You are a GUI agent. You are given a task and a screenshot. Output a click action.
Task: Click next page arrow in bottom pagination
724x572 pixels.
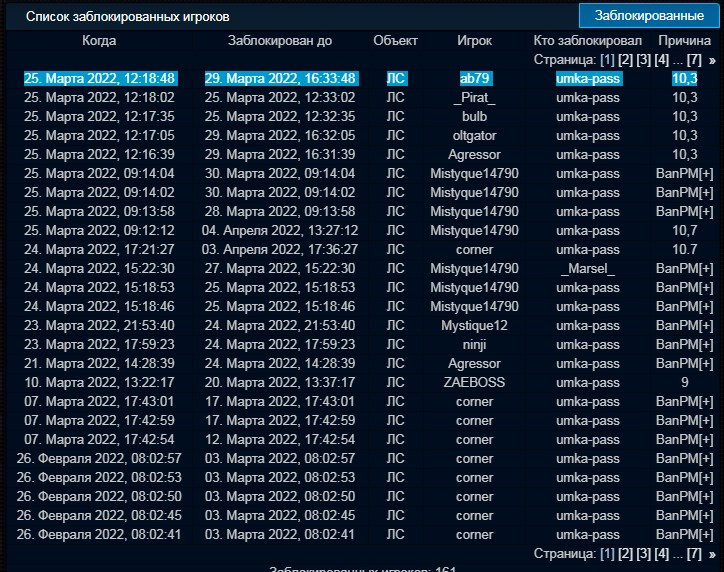pos(712,554)
